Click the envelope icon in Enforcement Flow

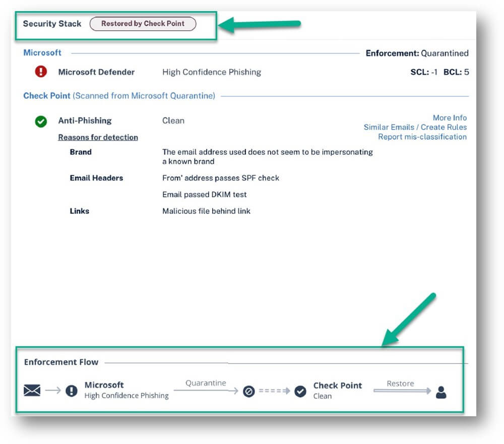pos(32,391)
